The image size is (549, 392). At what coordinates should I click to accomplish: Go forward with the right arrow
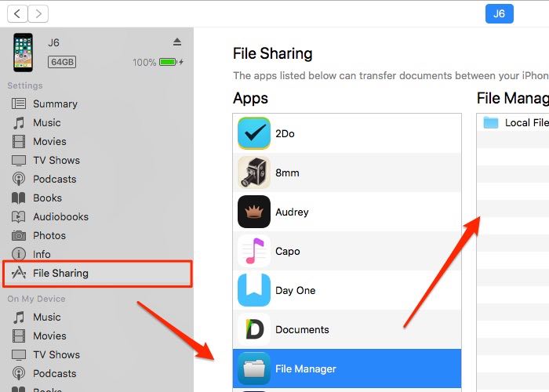pyautogui.click(x=38, y=13)
